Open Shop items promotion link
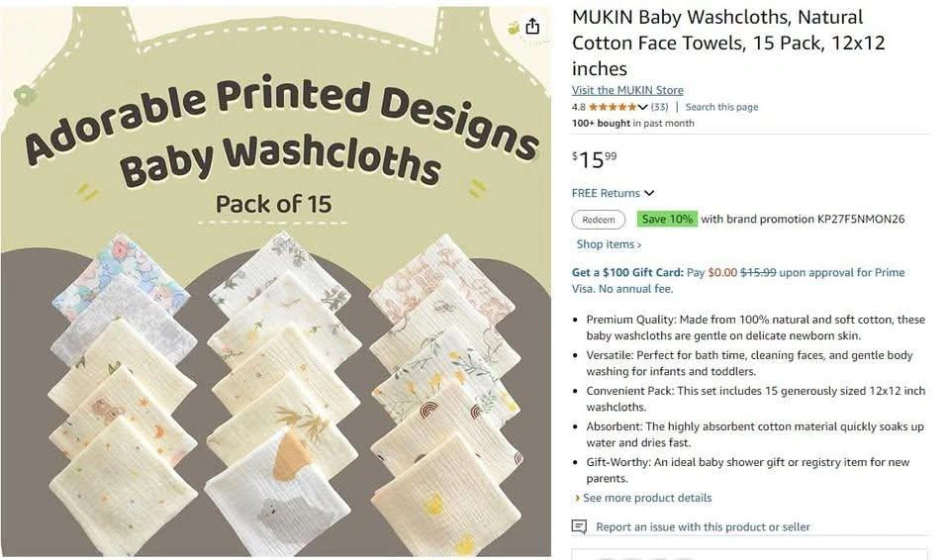 click(609, 244)
